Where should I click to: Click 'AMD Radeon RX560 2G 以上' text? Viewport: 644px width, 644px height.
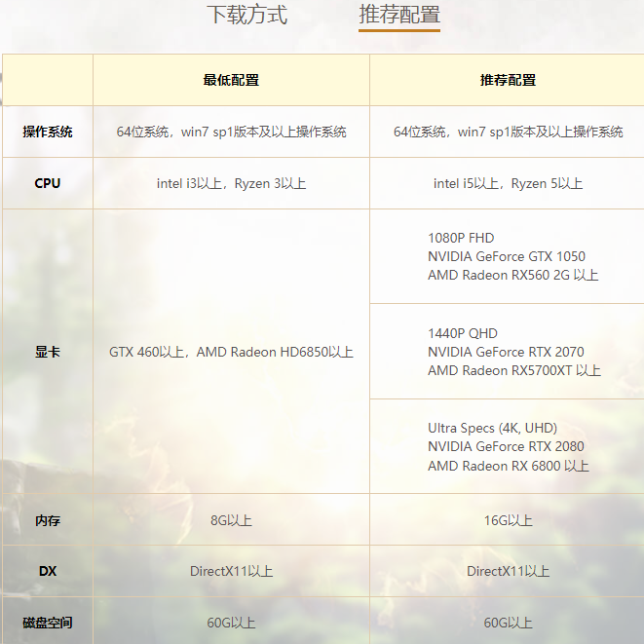coord(513,275)
